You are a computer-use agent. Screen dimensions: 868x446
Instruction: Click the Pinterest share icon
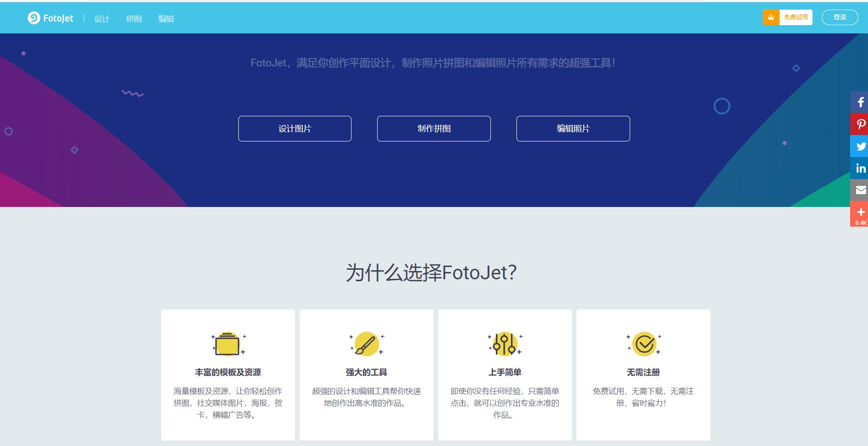[860, 124]
